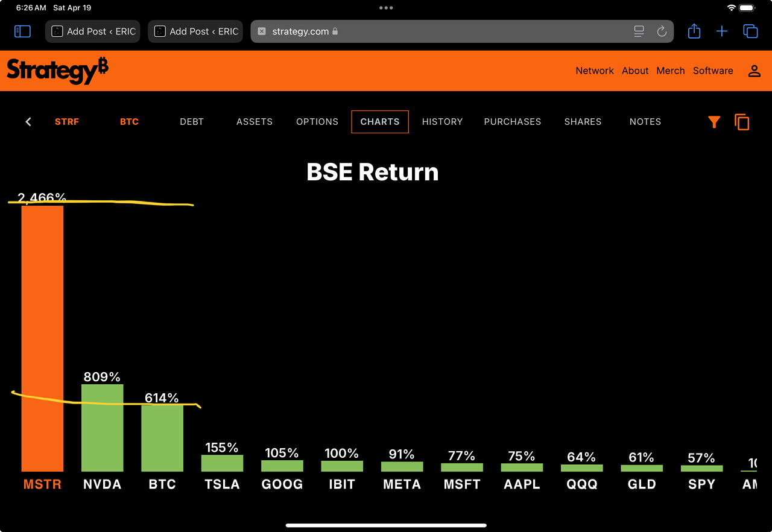Click the QQQ axis label
Image resolution: width=772 pixels, height=532 pixels.
click(582, 484)
